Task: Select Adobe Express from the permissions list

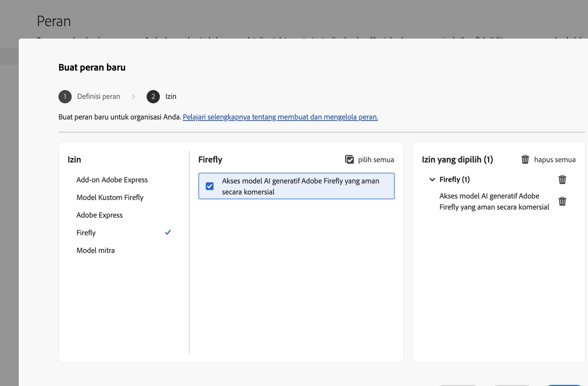Action: [99, 215]
